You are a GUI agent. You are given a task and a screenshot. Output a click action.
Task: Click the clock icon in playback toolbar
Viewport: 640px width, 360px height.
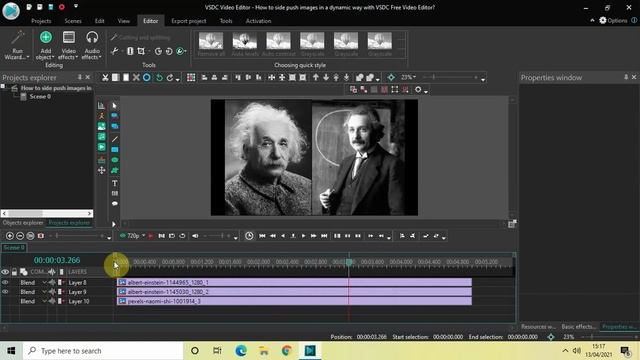[249, 236]
